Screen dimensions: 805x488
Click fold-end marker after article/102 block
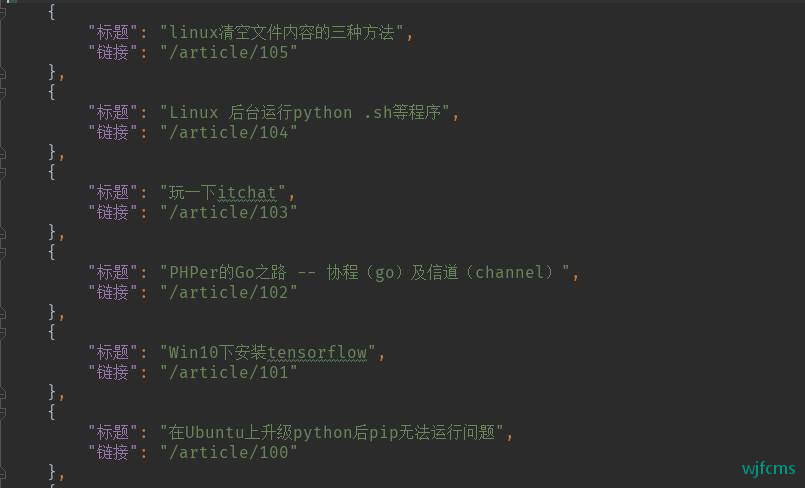2,314
